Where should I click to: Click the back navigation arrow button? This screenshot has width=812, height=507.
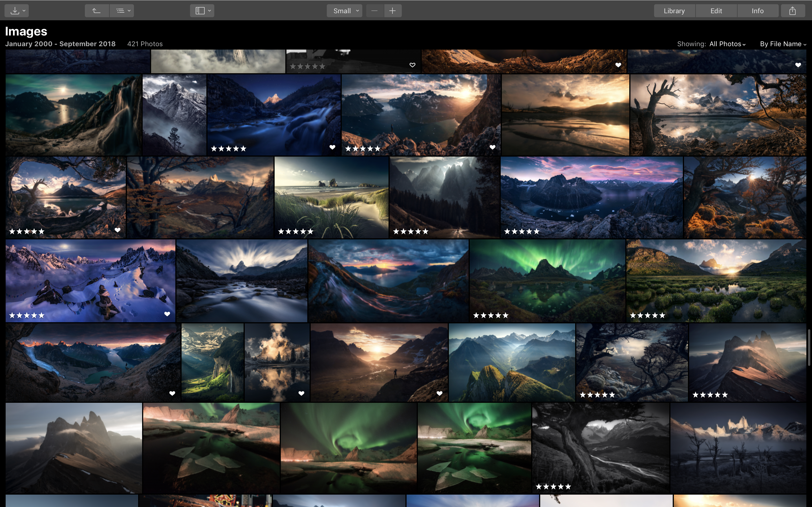point(97,11)
